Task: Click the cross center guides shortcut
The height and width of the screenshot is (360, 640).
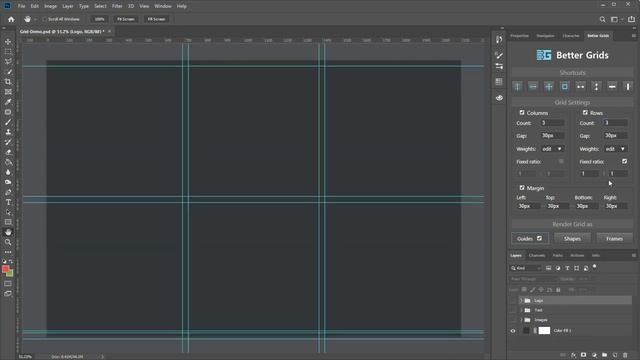Action: click(x=549, y=87)
